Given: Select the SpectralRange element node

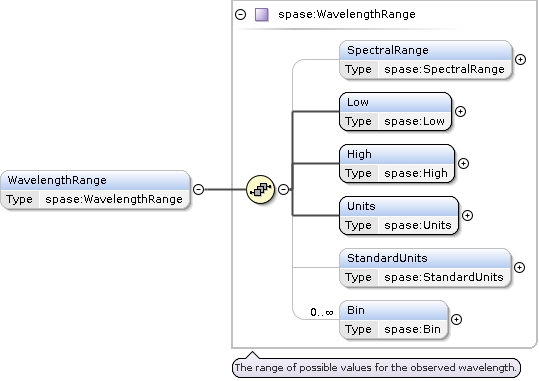Looking at the screenshot, I should tap(426, 60).
